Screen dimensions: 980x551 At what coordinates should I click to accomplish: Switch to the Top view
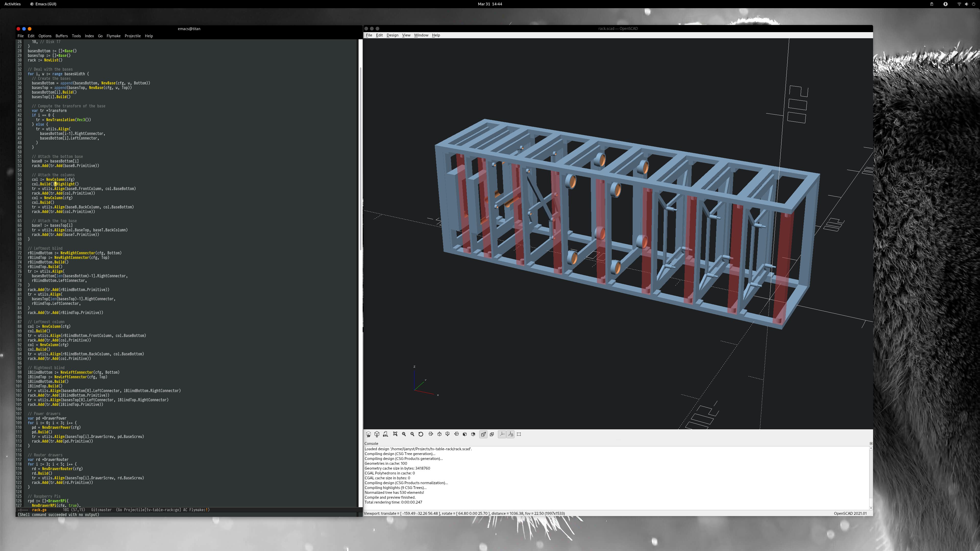pos(439,434)
